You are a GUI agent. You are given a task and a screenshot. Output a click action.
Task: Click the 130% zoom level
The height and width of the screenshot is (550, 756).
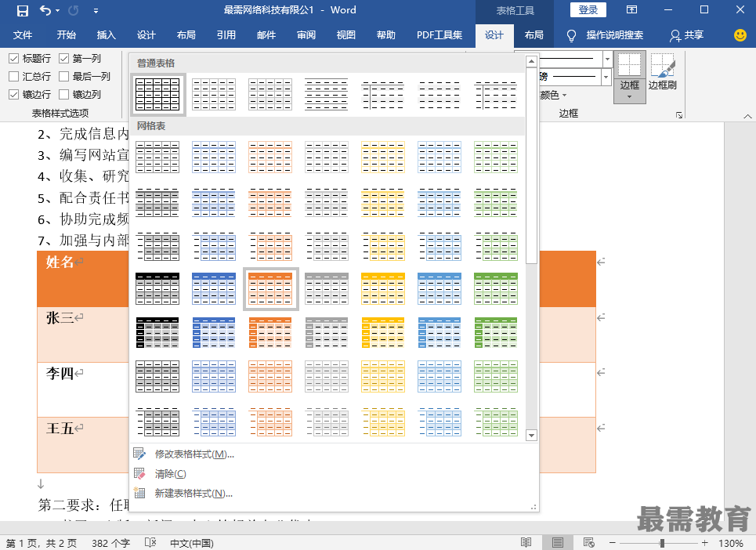(730, 543)
